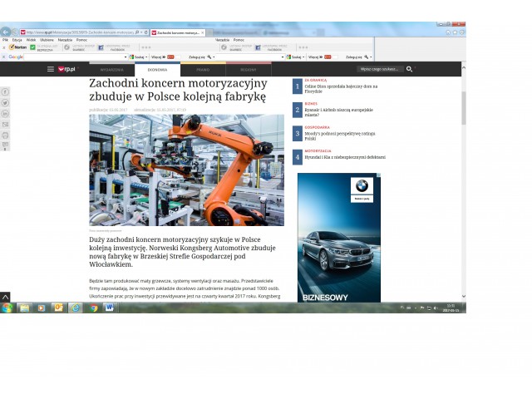Share article on Facebook in sidebar
Viewport: 532px width, 399px height.
[x=5, y=91]
